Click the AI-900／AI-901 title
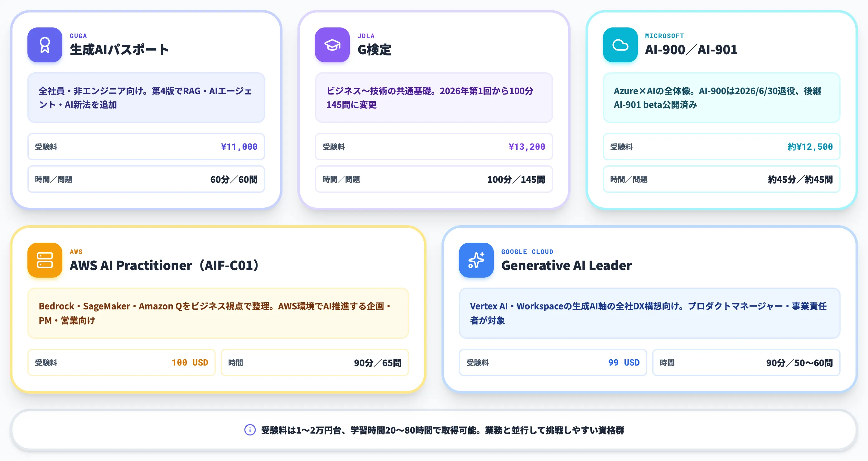The width and height of the screenshot is (868, 461). 691,50
